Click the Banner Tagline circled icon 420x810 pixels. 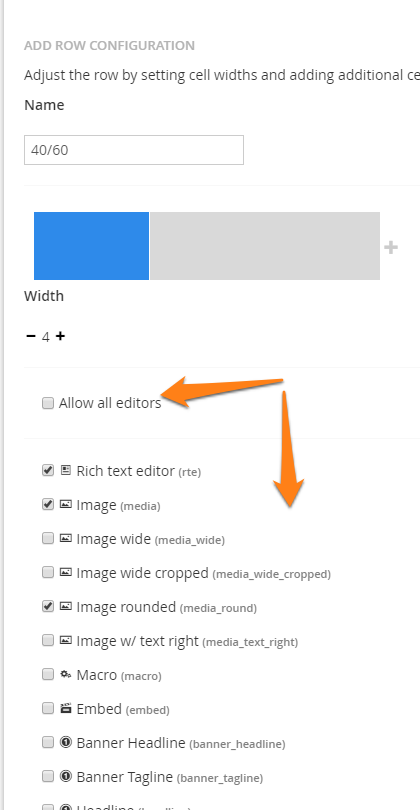point(66,776)
